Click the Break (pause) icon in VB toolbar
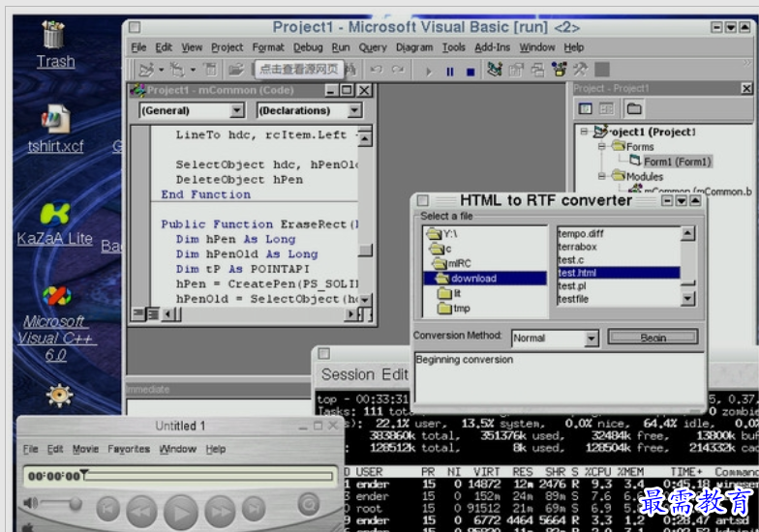 pos(449,72)
